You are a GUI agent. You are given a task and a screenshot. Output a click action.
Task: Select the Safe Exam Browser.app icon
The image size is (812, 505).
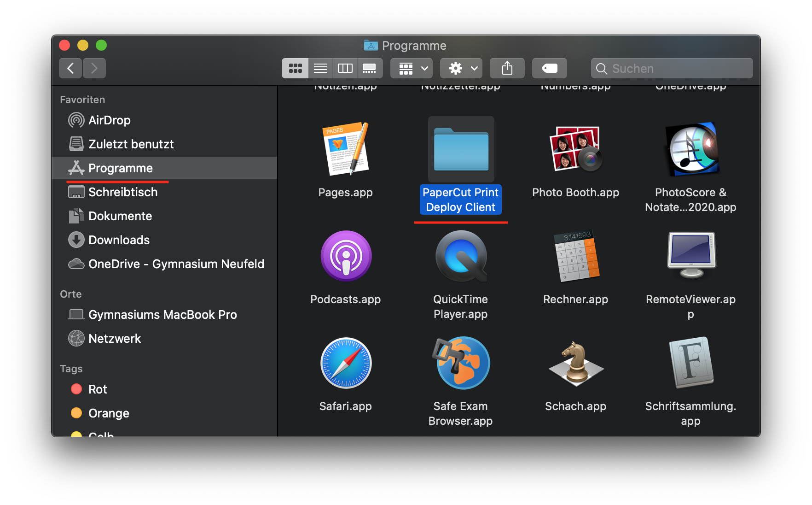click(461, 363)
